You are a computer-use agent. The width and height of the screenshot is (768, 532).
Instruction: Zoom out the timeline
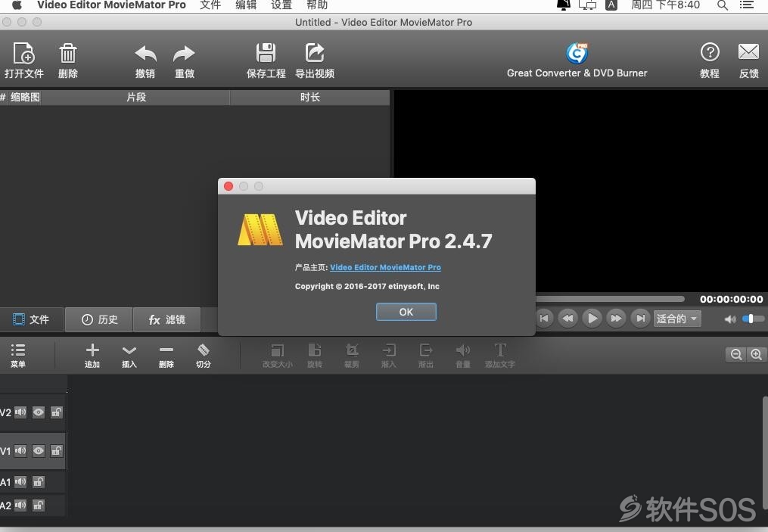[735, 355]
